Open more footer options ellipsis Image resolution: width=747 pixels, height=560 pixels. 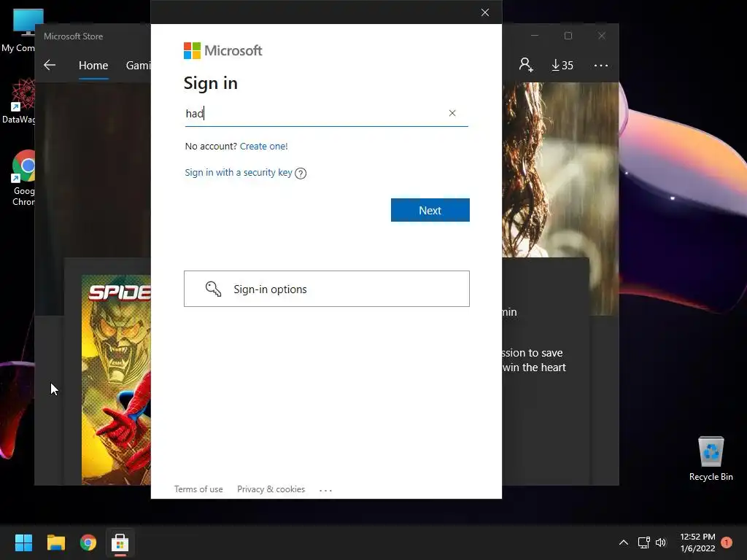325,490
